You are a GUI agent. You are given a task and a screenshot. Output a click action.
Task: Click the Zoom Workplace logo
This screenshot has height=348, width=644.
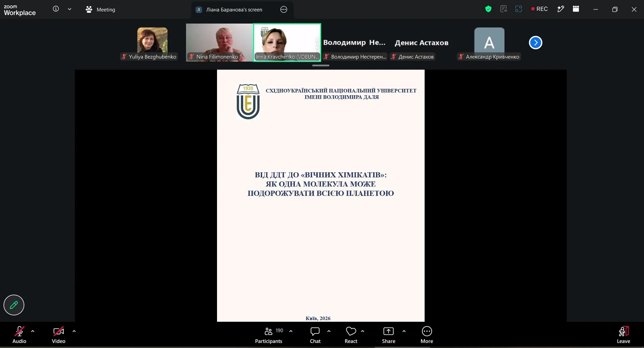pyautogui.click(x=20, y=10)
